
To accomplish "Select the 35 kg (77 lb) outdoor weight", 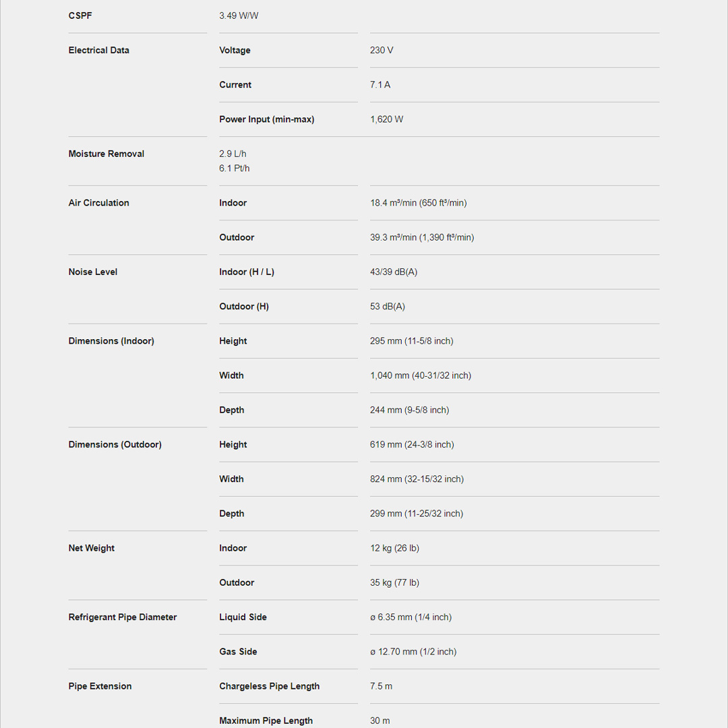I will point(394,582).
